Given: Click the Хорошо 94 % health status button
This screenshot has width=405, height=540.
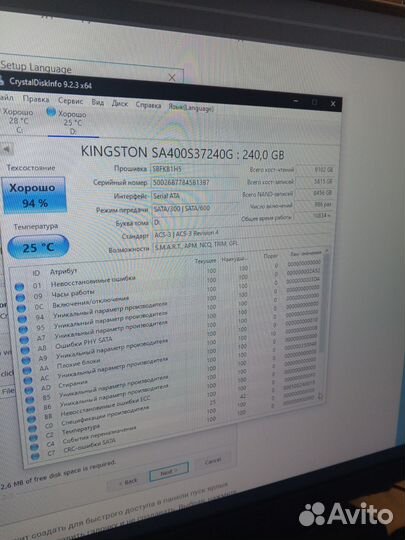Looking at the screenshot, I should pos(34,195).
